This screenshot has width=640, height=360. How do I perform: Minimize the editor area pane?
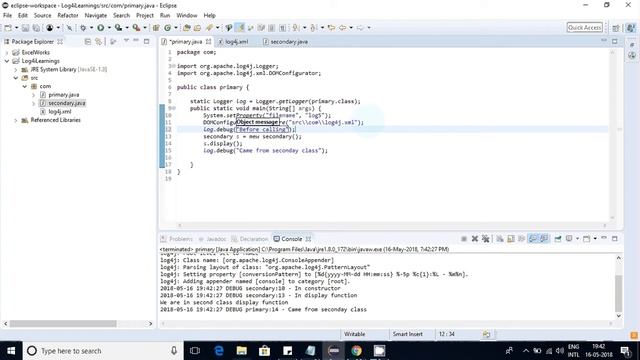click(604, 41)
